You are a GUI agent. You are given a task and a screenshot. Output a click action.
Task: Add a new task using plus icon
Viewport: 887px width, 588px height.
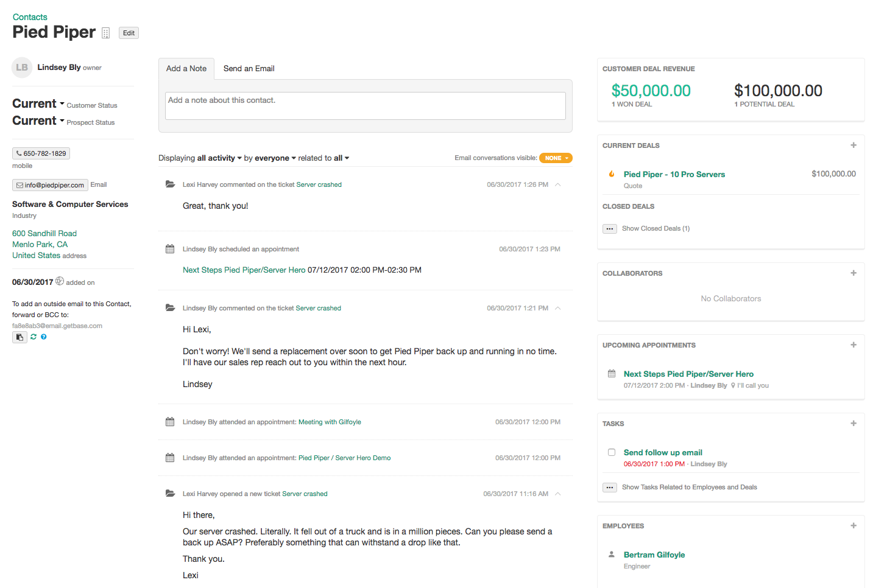(x=853, y=424)
